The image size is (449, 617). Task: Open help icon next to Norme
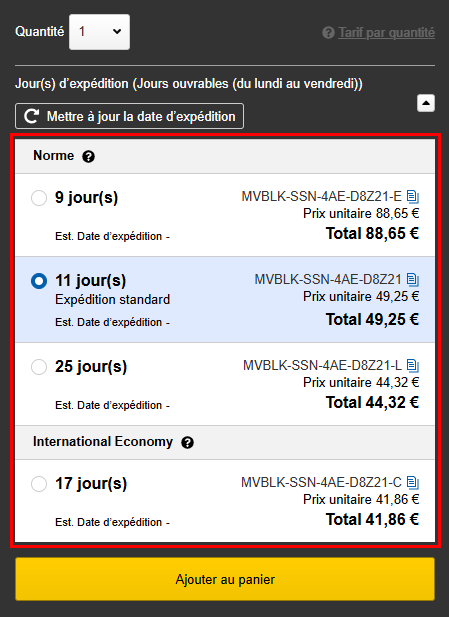point(88,157)
